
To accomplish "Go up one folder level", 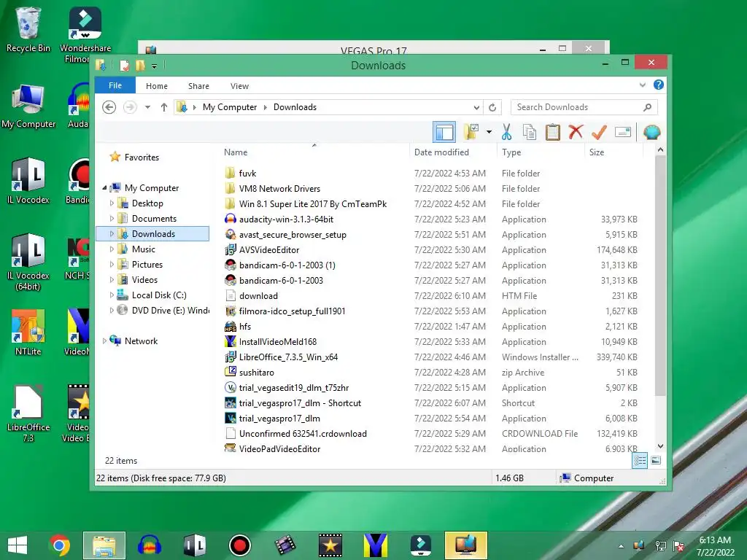I will pyautogui.click(x=164, y=107).
